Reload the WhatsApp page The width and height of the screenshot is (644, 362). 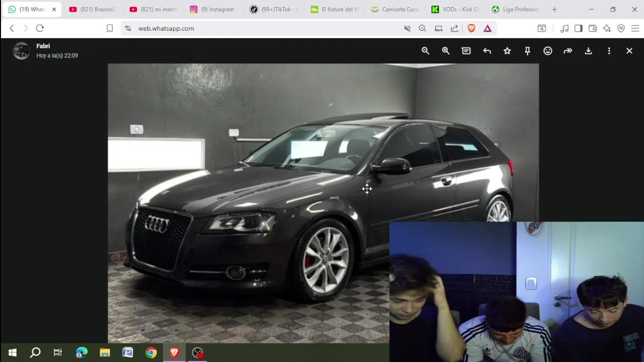(40, 28)
